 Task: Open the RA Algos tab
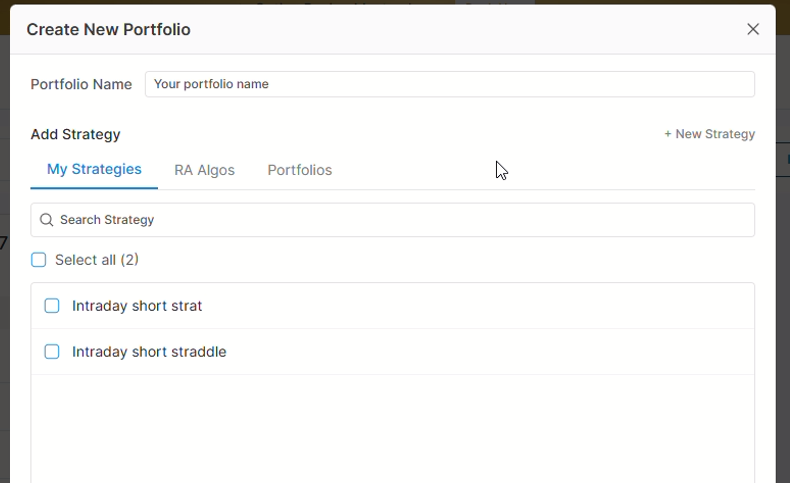[204, 170]
